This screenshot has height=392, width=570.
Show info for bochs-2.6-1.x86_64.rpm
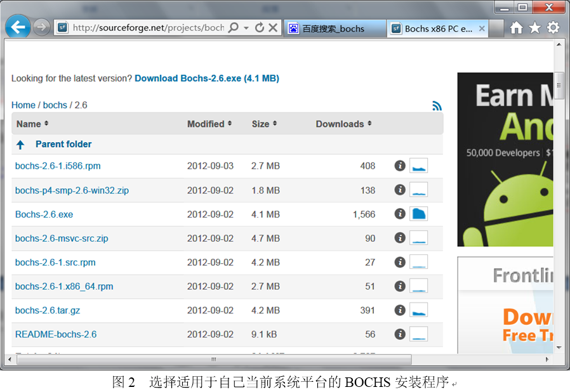click(400, 286)
